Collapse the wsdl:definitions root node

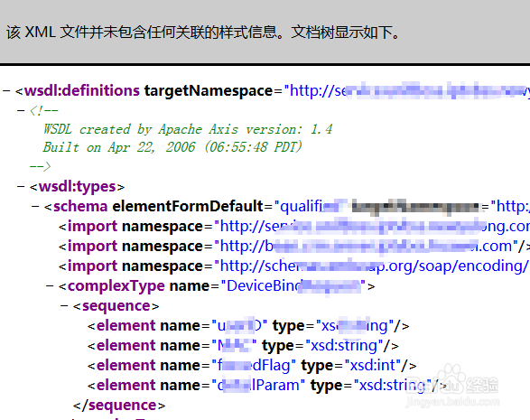coord(6,90)
